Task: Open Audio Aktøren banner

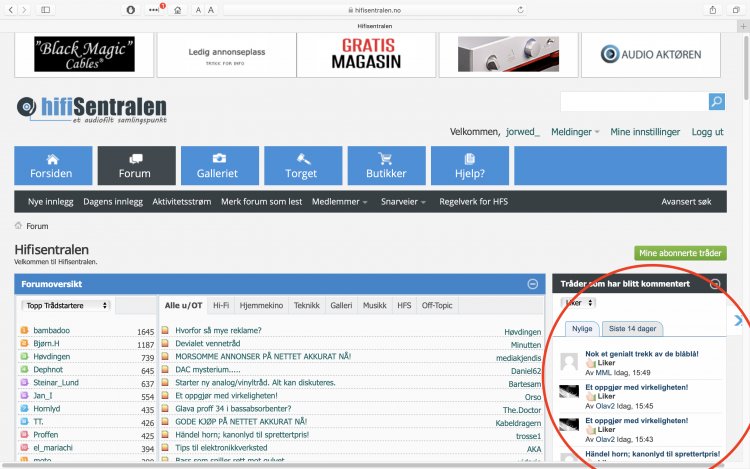Action: [651, 54]
